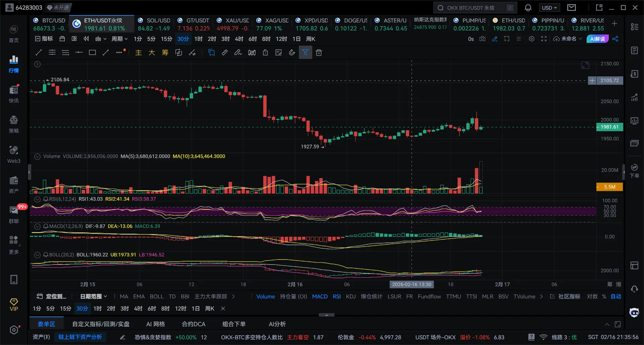The height and width of the screenshot is (345, 644).
Task: Click the 2026-02-16 13:30 time axis marker
Action: coord(412,284)
